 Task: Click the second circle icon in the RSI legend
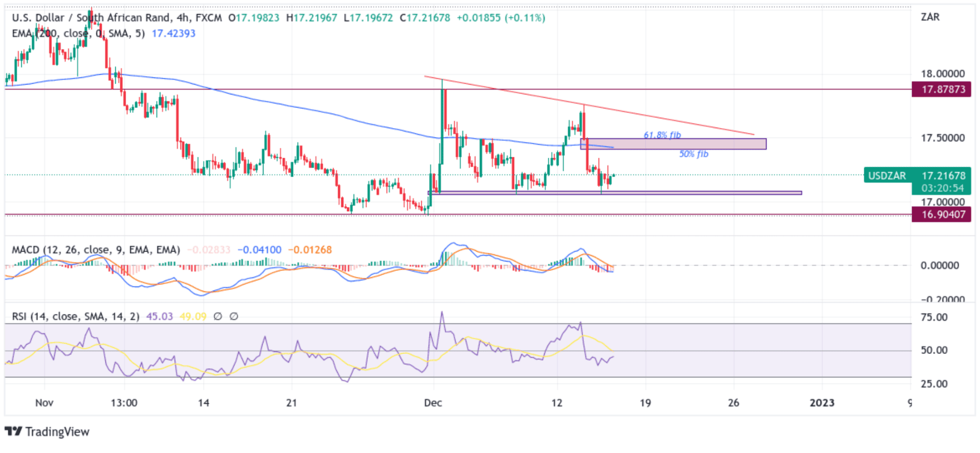click(234, 316)
